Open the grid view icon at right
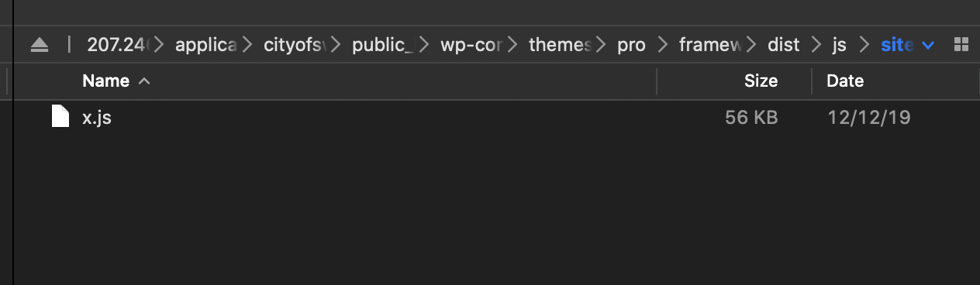The height and width of the screenshot is (285, 980). click(x=961, y=45)
